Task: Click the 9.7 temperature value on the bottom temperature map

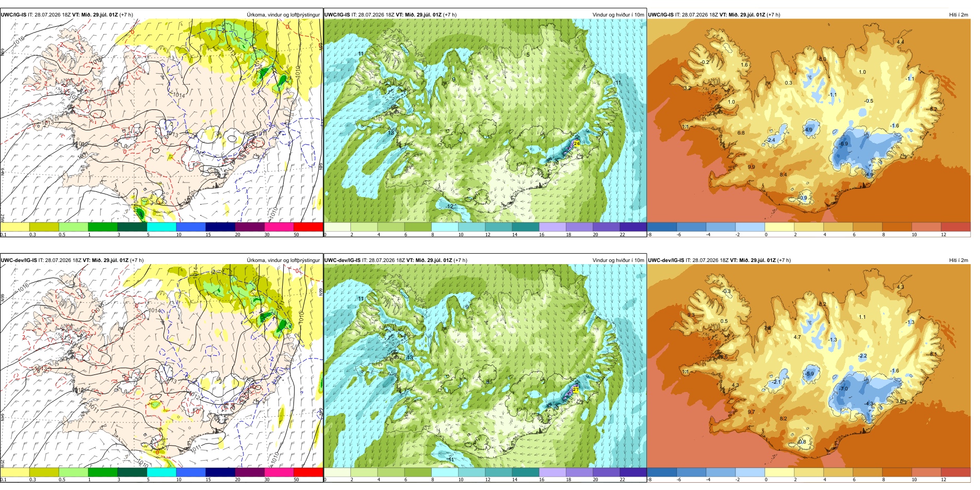Action: click(752, 412)
